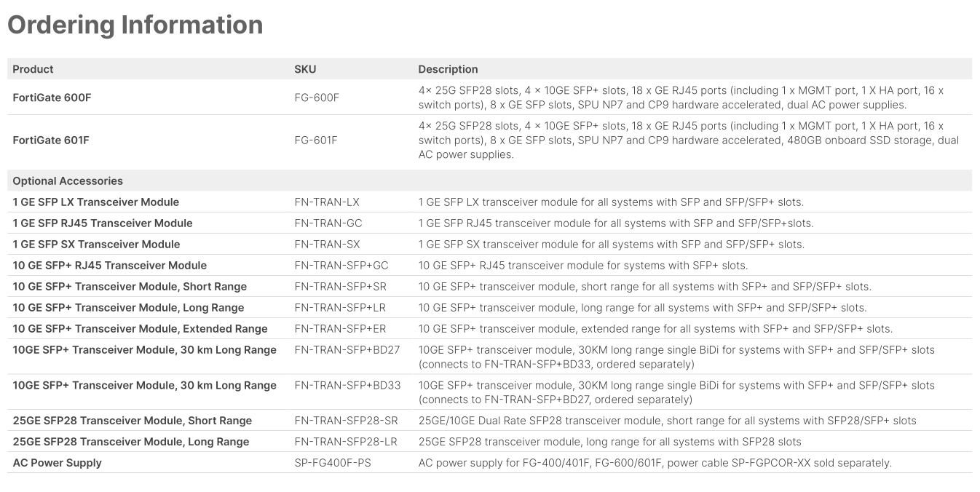The image size is (980, 492).
Task: Select the FN-TRAN-SFP28-SR SKU
Action: [x=346, y=420]
